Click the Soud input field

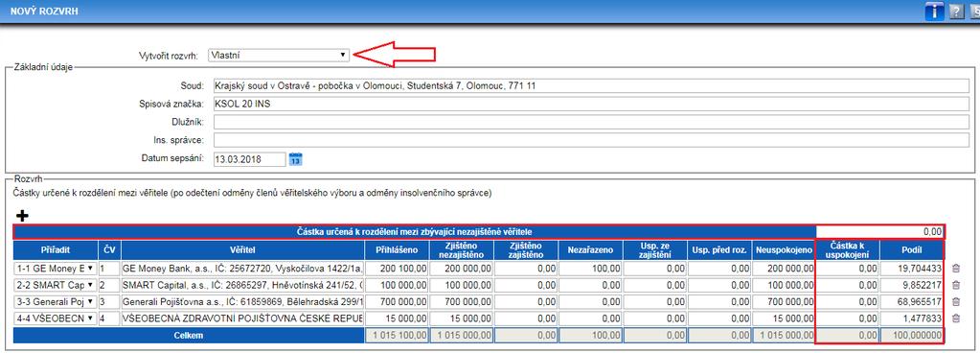coord(591,85)
